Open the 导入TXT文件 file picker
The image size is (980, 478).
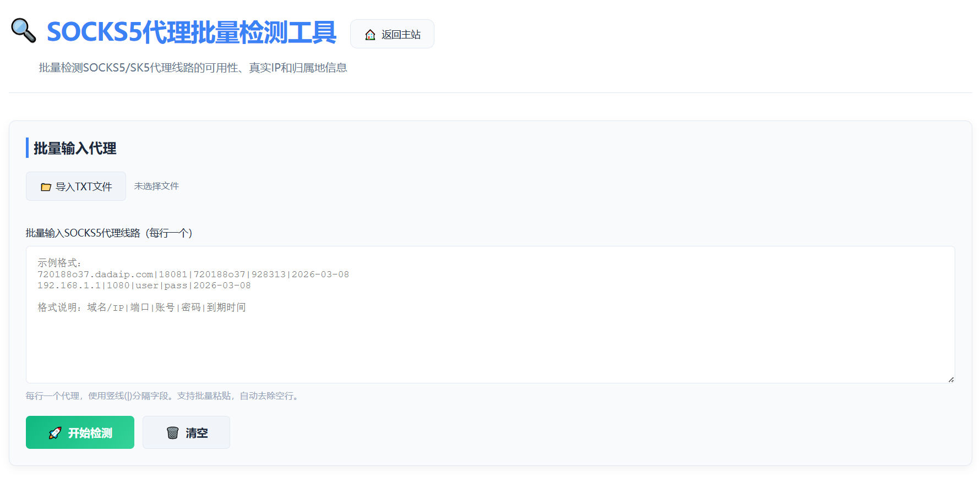pos(76,186)
